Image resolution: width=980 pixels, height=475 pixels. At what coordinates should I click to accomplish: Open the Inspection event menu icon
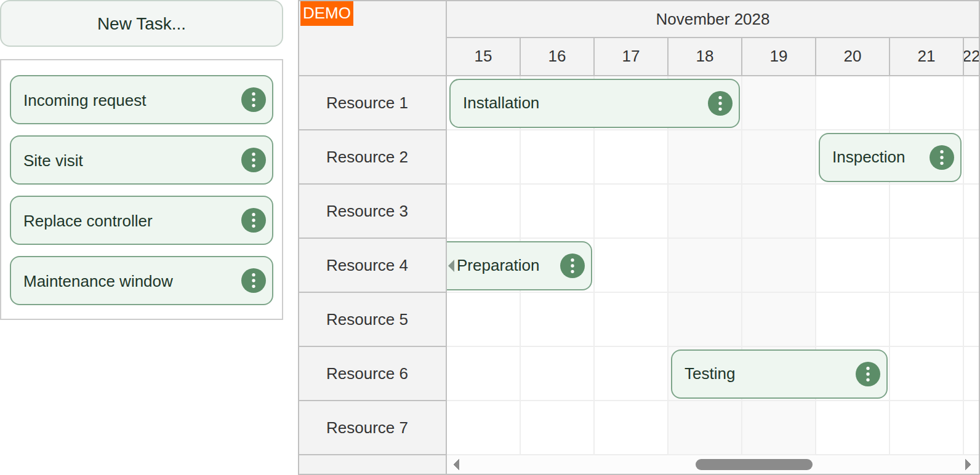[x=942, y=158]
